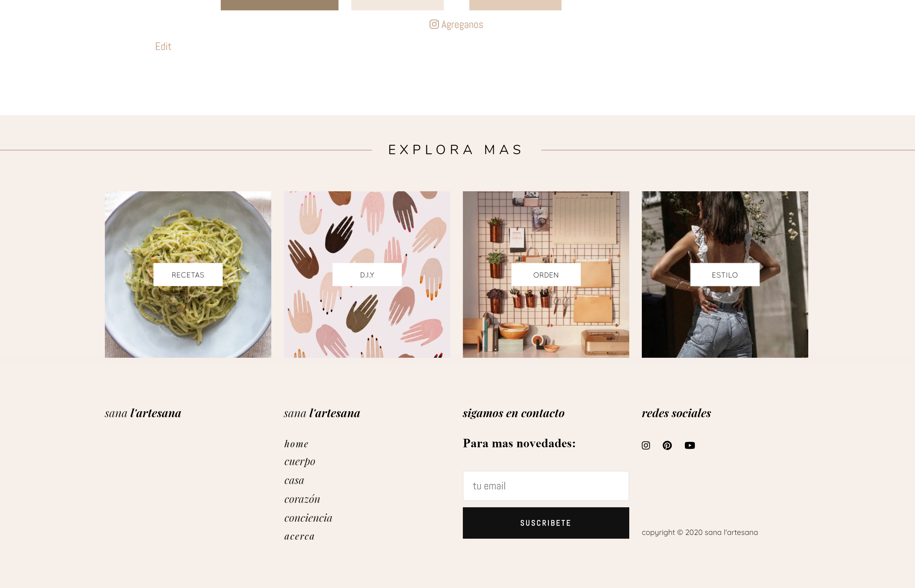Select cuerpo in the footer menu

click(x=300, y=462)
